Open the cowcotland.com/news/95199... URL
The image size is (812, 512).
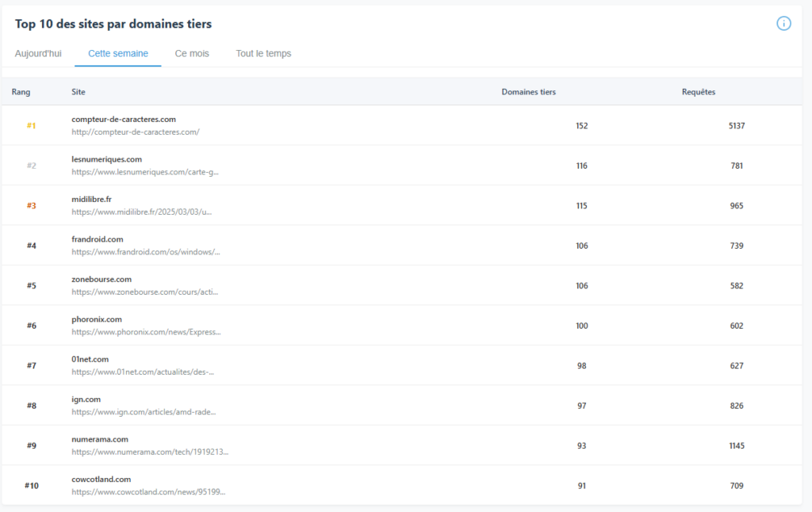tap(148, 492)
